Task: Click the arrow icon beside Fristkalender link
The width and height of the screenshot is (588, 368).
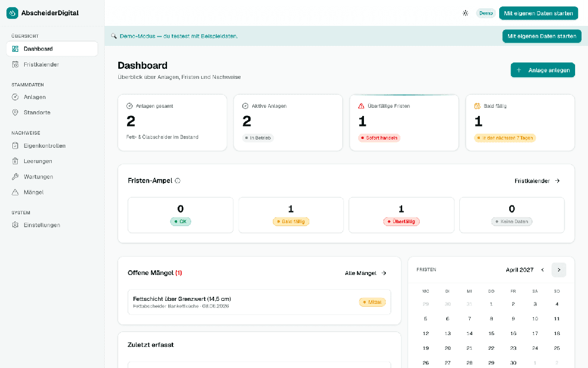Action: click(557, 181)
